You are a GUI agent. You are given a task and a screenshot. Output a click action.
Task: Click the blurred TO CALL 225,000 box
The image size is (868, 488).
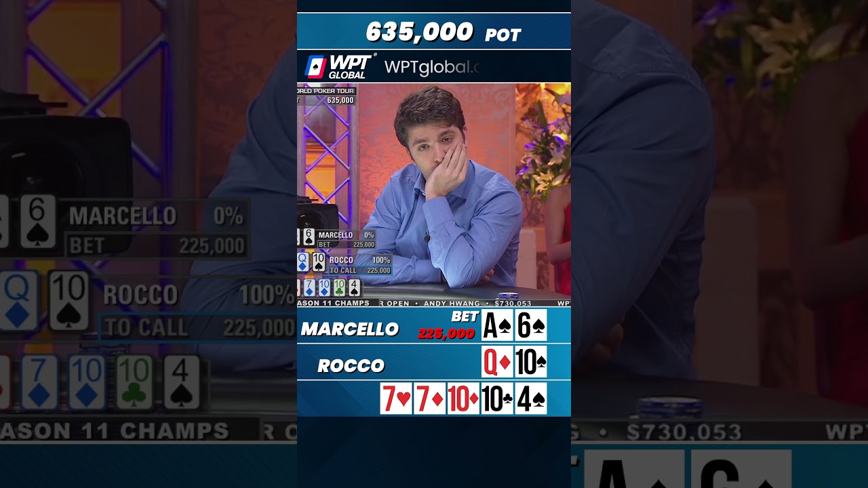[198, 328]
